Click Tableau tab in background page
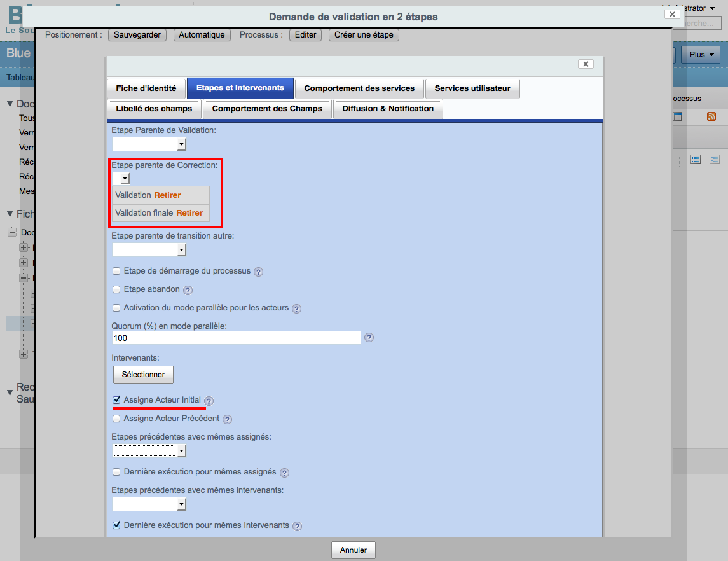Screen dimensions: 728x561 click(x=20, y=78)
